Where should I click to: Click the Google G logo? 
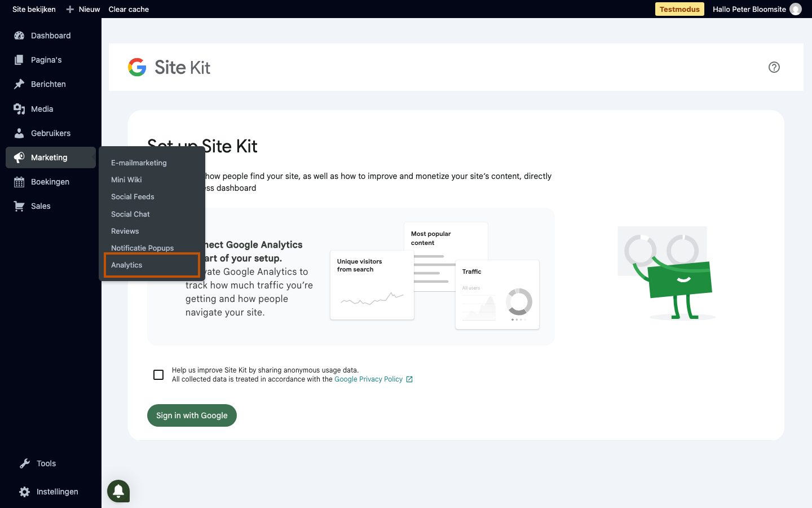tap(137, 67)
